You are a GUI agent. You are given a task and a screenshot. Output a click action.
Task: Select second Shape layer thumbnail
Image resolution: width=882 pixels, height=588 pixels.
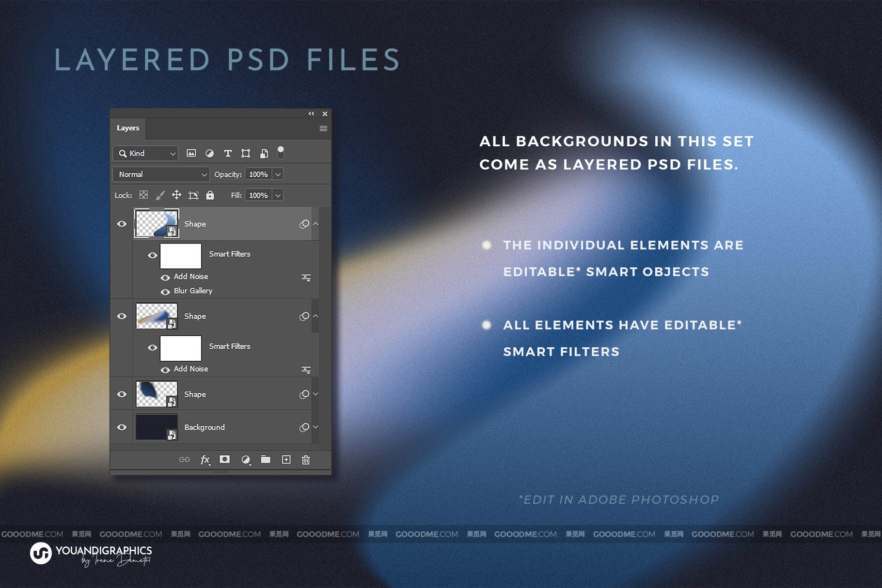coord(157,316)
